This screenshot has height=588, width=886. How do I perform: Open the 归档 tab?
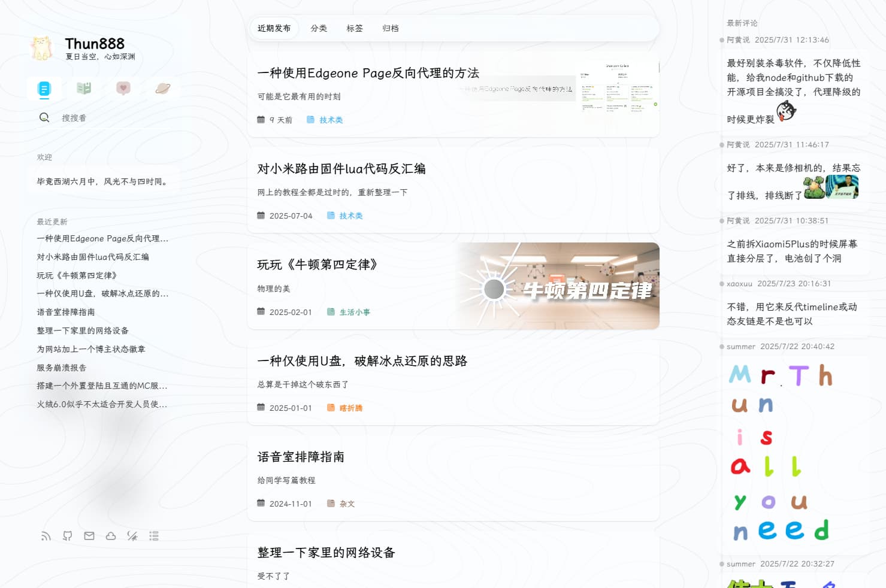[x=391, y=28]
